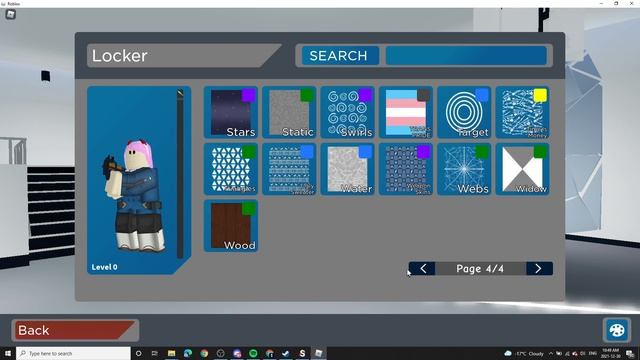Open the paint palette customization icon
This screenshot has width=640, height=360.
click(617, 330)
